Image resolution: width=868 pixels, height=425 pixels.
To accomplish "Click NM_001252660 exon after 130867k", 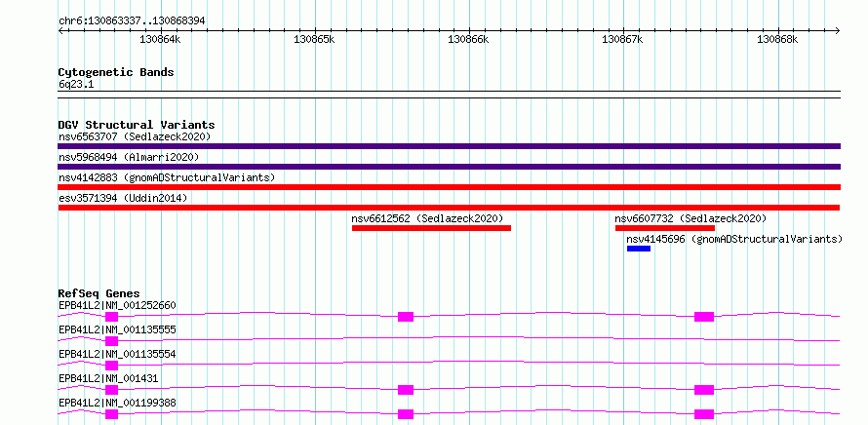I will pyautogui.click(x=704, y=317).
